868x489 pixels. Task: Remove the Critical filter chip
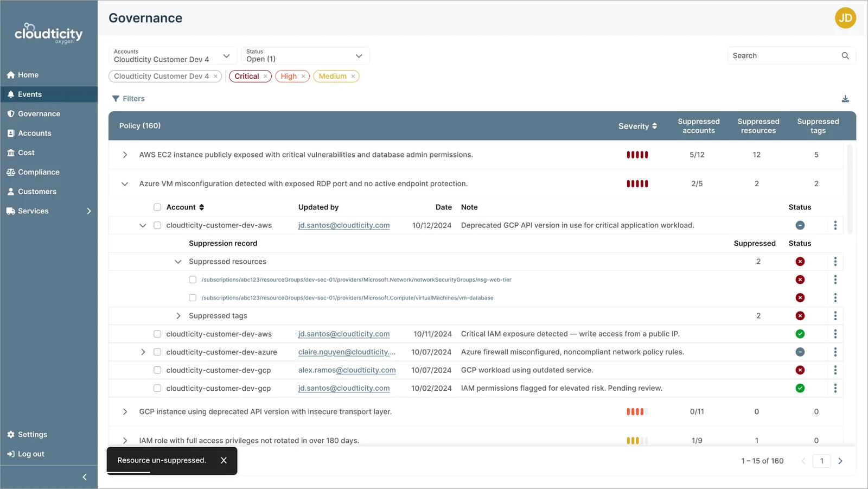click(x=265, y=77)
